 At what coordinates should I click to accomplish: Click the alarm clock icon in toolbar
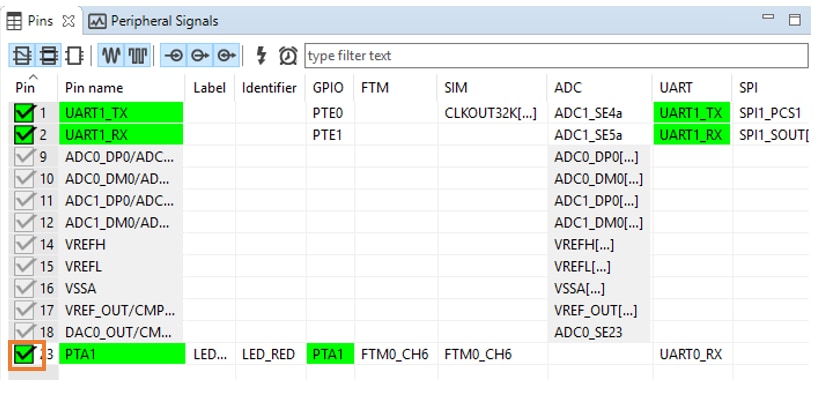(288, 55)
